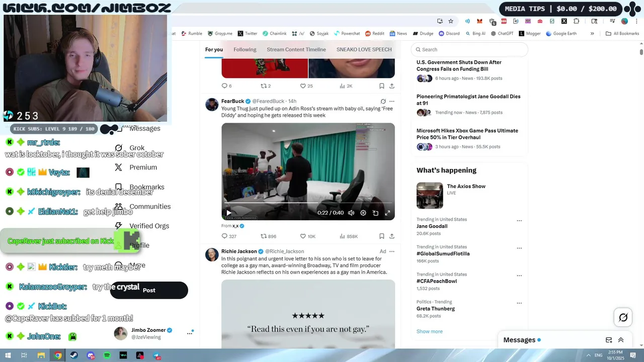Viewport: 644px width, 362px height.
Task: Open the Rumble bookmark
Action: [x=191, y=34]
